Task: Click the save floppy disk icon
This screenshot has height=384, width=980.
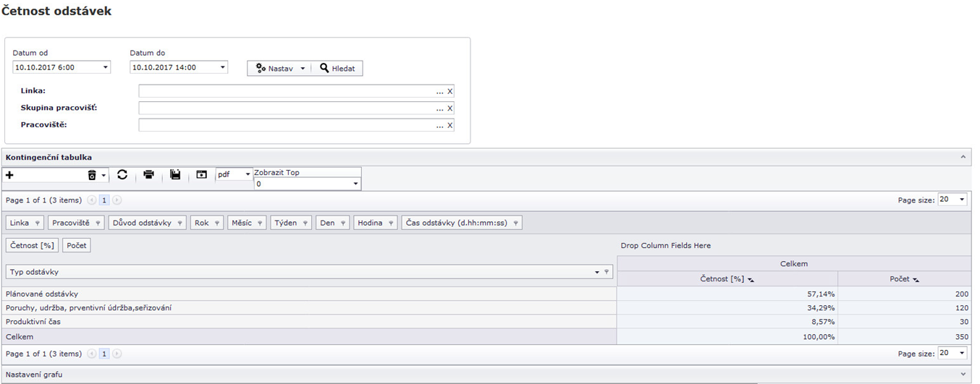Action: point(175,175)
